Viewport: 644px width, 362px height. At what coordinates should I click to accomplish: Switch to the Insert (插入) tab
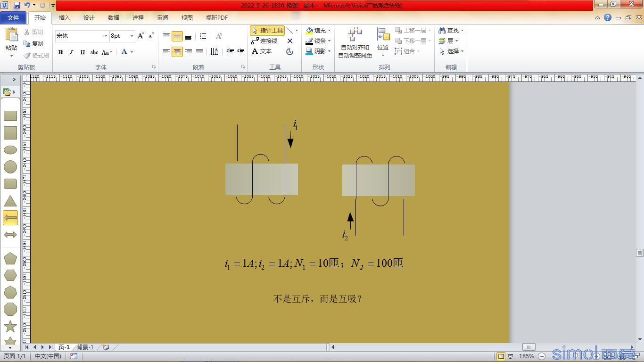64,17
